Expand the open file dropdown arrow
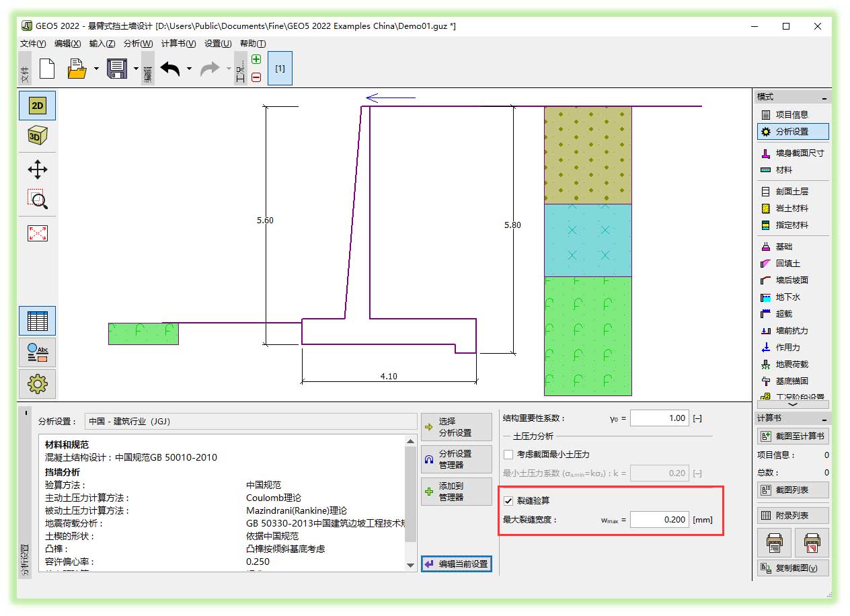Viewport: 850px width, 616px height. pos(96,69)
